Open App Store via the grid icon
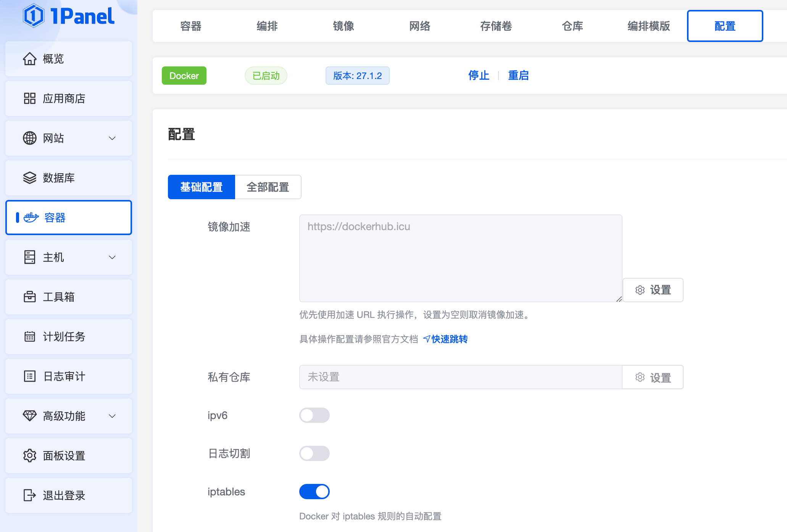 (30, 98)
